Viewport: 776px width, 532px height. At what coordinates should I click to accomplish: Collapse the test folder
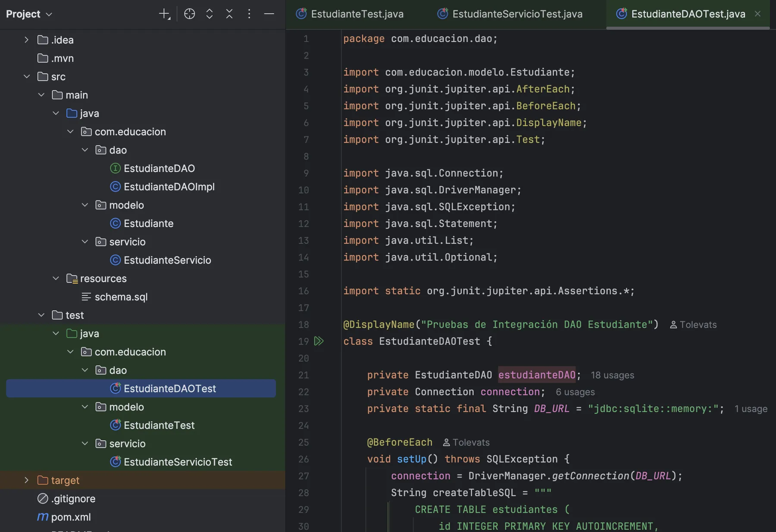[x=41, y=315]
